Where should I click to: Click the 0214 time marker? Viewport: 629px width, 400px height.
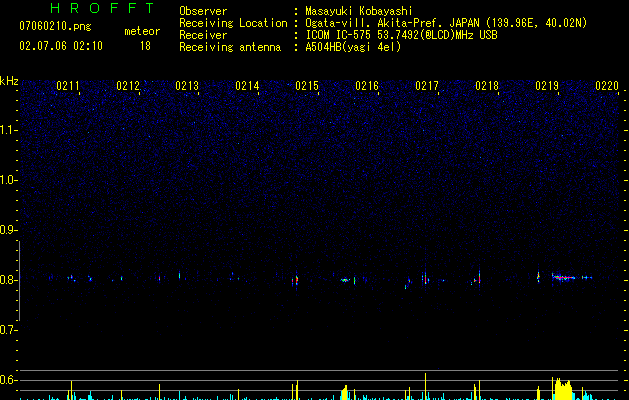[x=247, y=86]
